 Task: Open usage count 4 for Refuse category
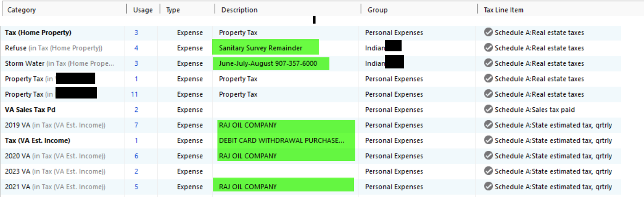136,48
